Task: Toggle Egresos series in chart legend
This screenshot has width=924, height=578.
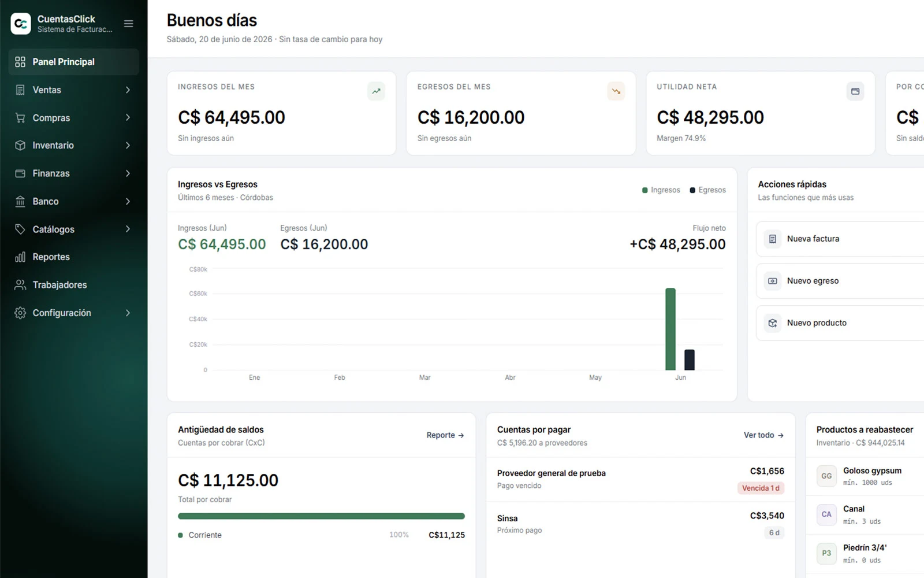Action: [x=707, y=190]
